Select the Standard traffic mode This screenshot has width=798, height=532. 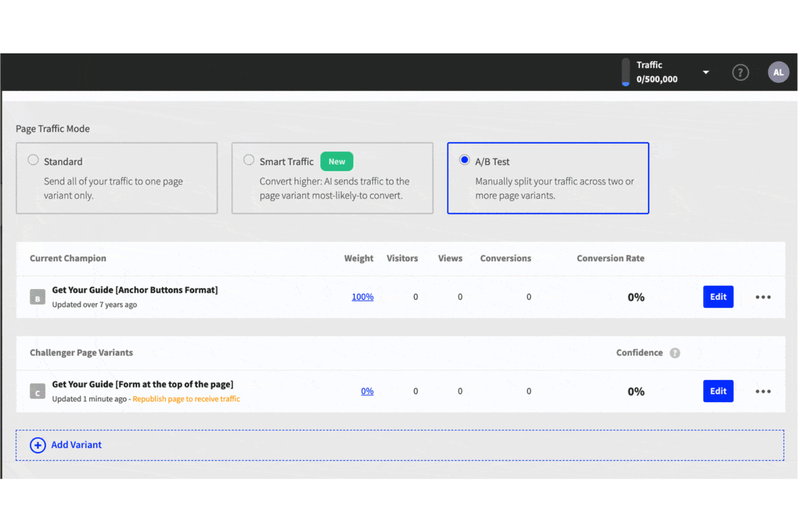click(x=33, y=160)
